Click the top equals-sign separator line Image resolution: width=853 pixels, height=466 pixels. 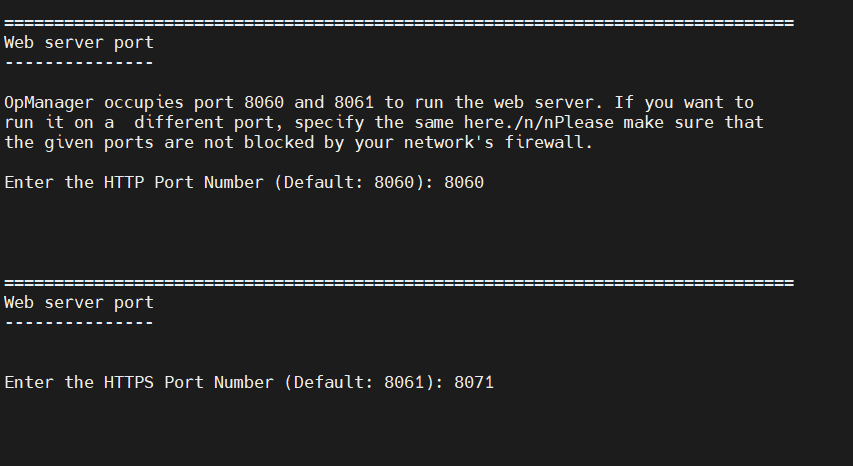click(x=400, y=22)
